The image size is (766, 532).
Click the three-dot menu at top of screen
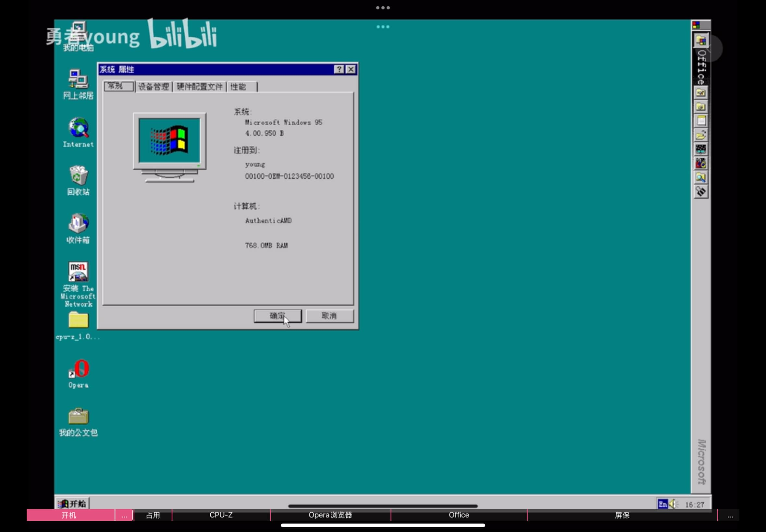tap(383, 8)
